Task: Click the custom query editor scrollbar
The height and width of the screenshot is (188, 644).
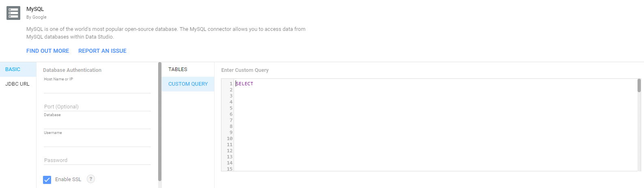Action: [639, 86]
